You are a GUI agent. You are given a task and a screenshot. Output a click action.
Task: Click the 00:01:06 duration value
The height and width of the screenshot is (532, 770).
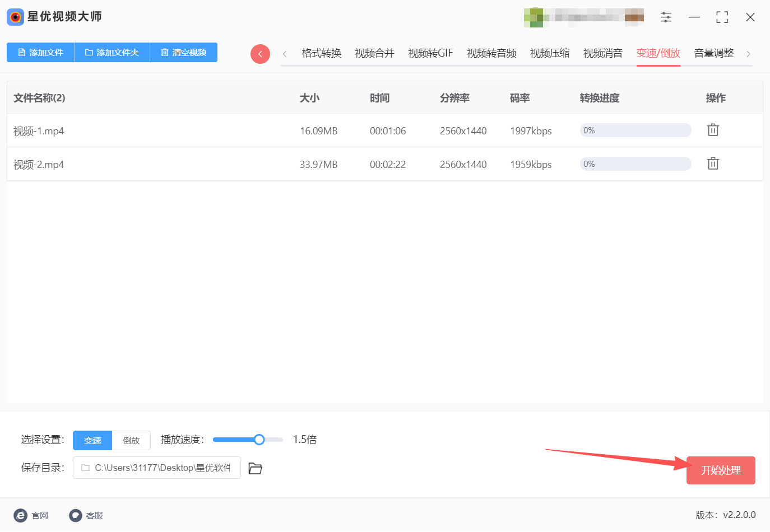(388, 131)
